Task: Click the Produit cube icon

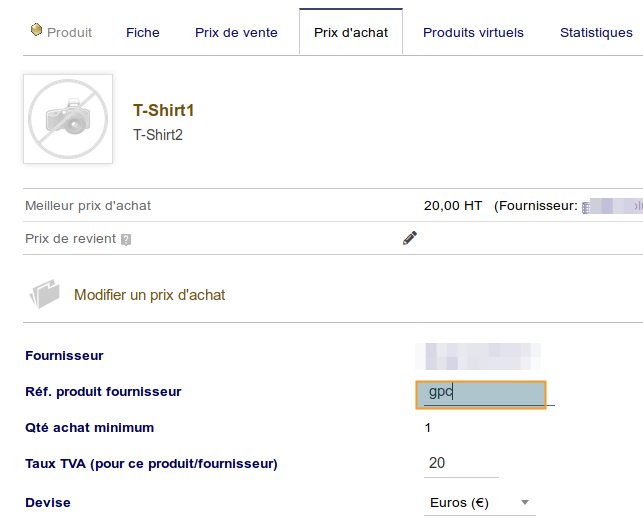Action: (x=37, y=31)
